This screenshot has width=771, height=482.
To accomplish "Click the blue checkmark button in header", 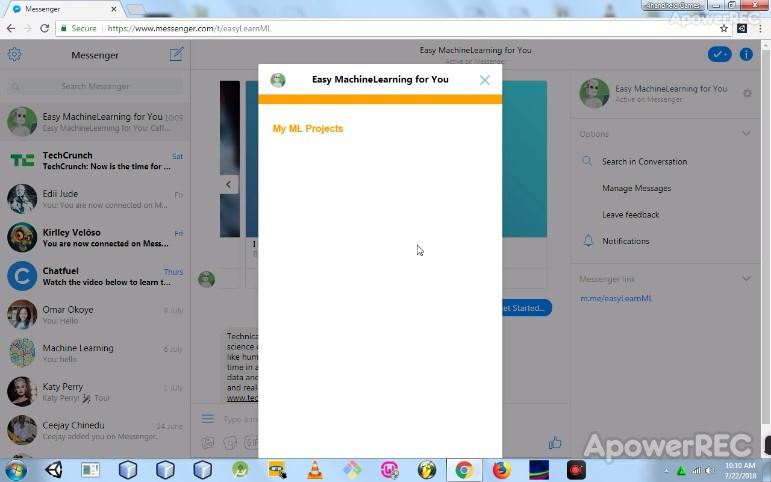I will (719, 54).
